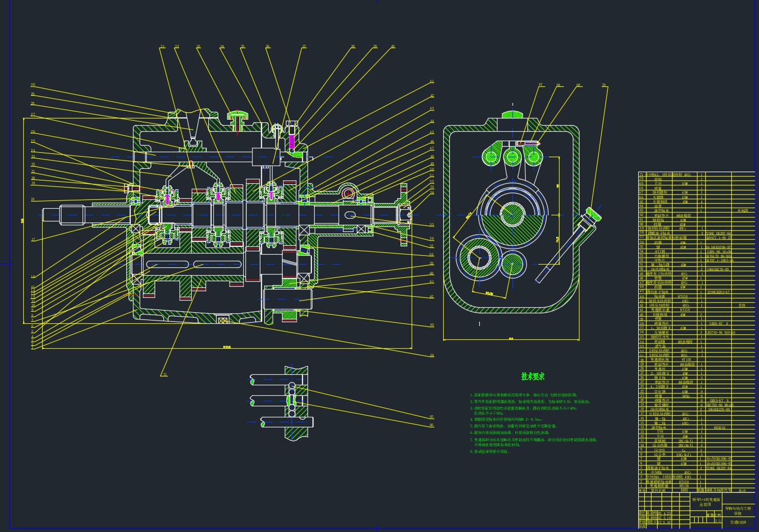Click callout number 71 below main view
This screenshot has height=532, width=759.
165,375
